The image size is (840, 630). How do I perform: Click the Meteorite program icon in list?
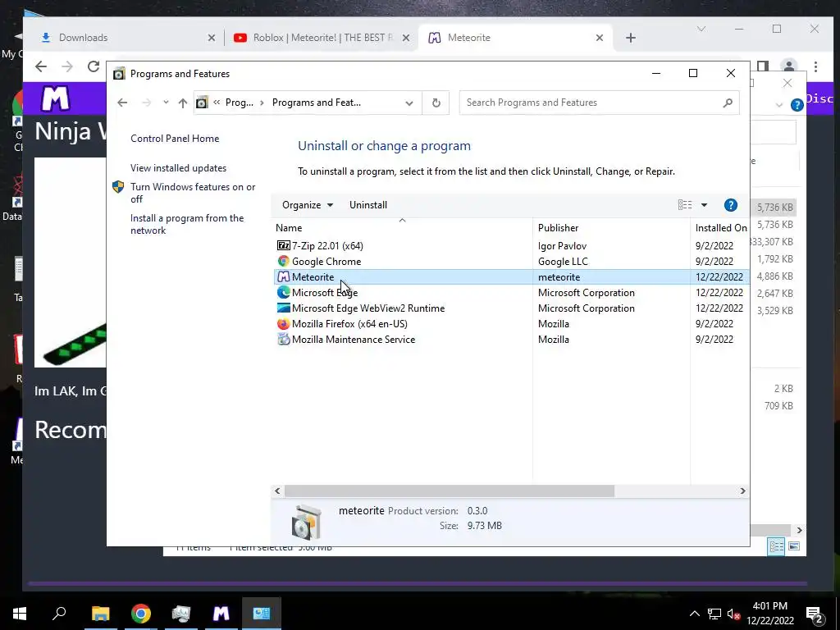[x=283, y=277]
